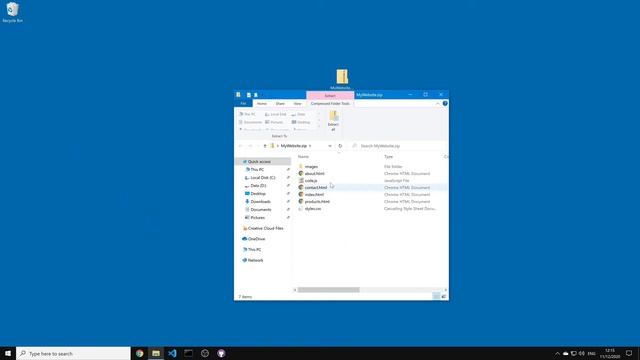This screenshot has height=360, width=640.
Task: Click the Extract all button
Action: (333, 121)
